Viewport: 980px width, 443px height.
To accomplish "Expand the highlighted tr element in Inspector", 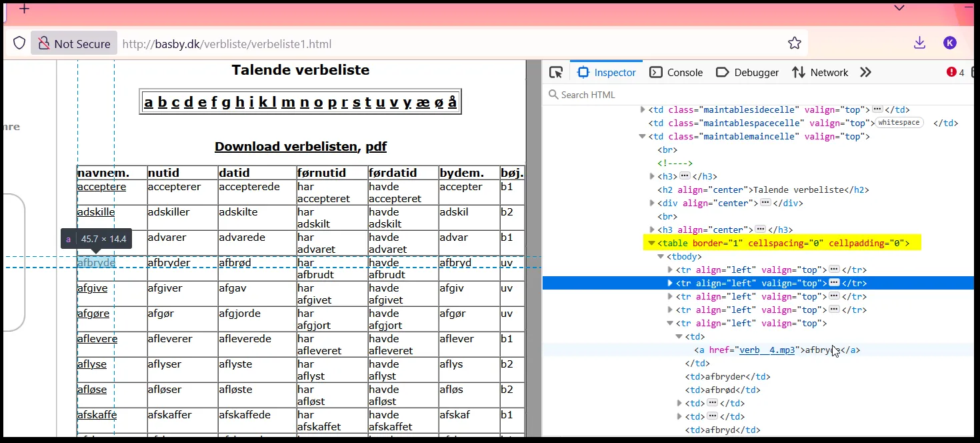I will 670,283.
